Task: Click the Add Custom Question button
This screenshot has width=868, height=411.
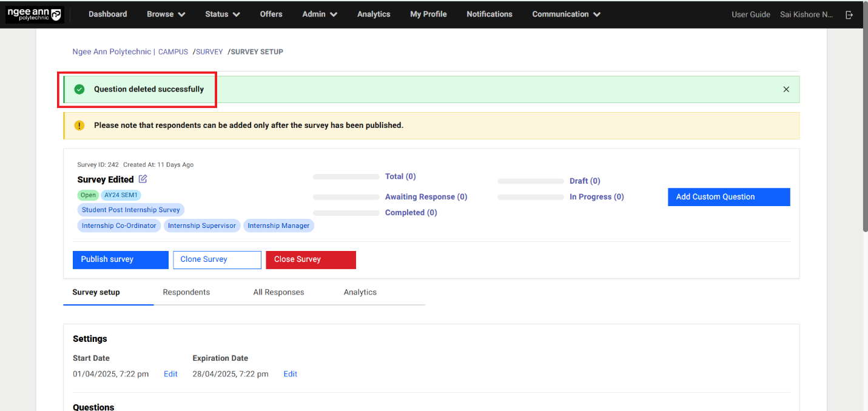Action: (x=728, y=197)
